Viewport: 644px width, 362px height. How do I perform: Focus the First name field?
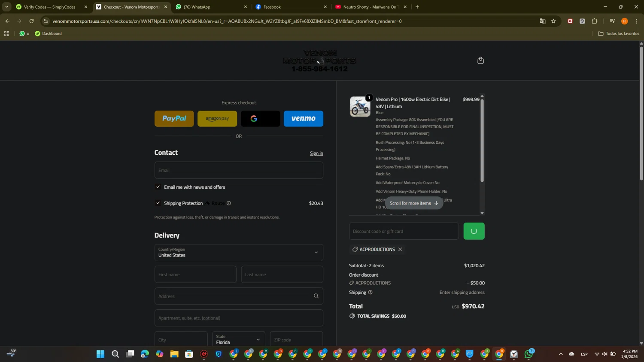coord(195,275)
